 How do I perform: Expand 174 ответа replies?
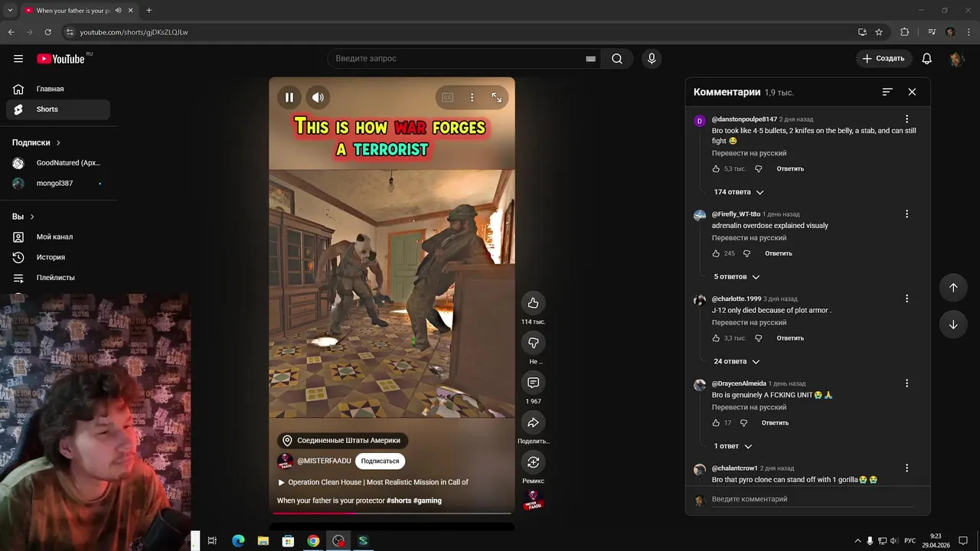pos(739,192)
